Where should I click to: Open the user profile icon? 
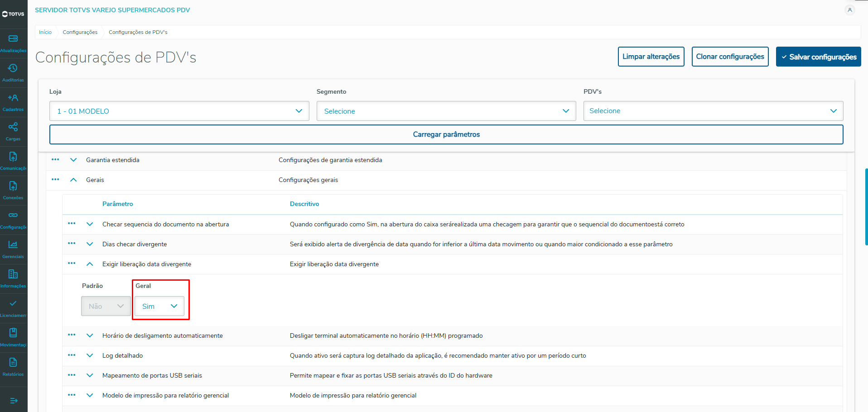pyautogui.click(x=850, y=10)
